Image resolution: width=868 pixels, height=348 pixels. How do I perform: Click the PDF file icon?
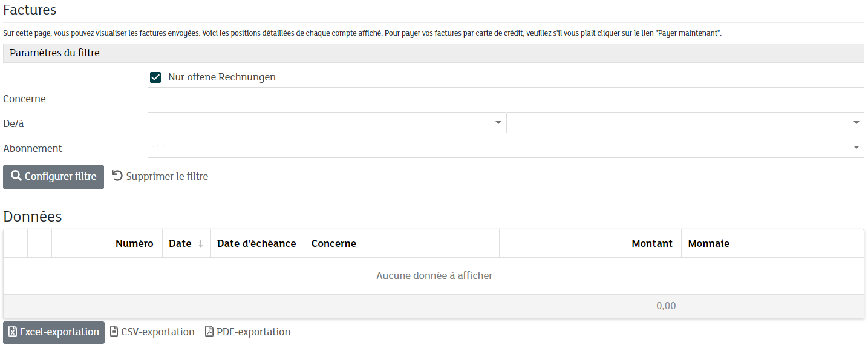(x=209, y=332)
